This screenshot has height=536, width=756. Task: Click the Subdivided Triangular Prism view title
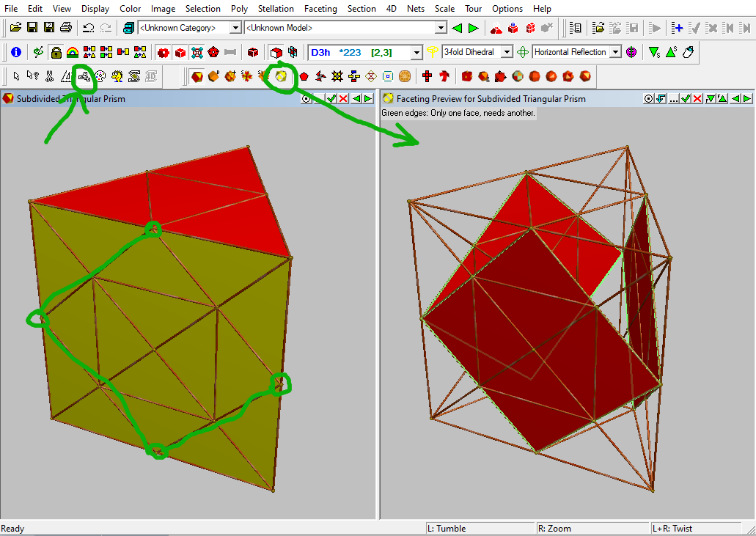pos(71,99)
